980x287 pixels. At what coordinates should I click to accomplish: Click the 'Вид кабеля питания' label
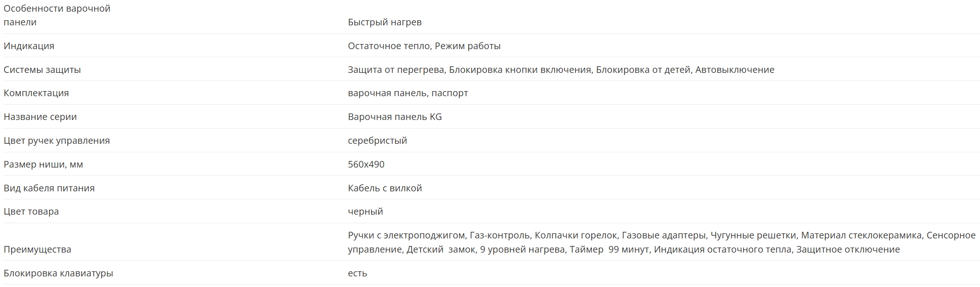pyautogui.click(x=49, y=188)
